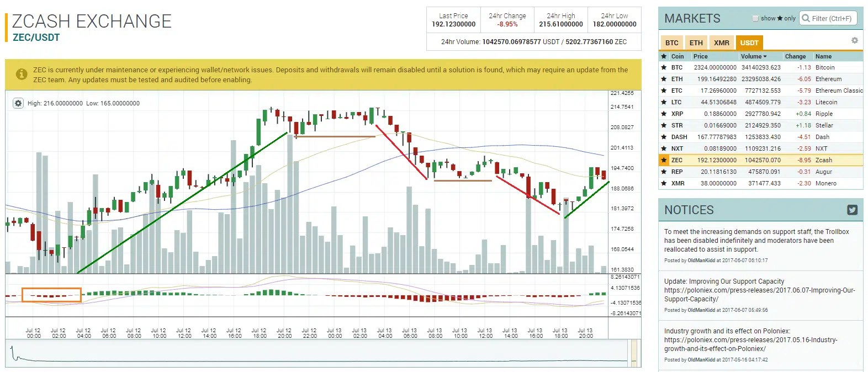Enable the 'show ★ only' checkbox
The height and width of the screenshot is (372, 868).
tap(755, 18)
